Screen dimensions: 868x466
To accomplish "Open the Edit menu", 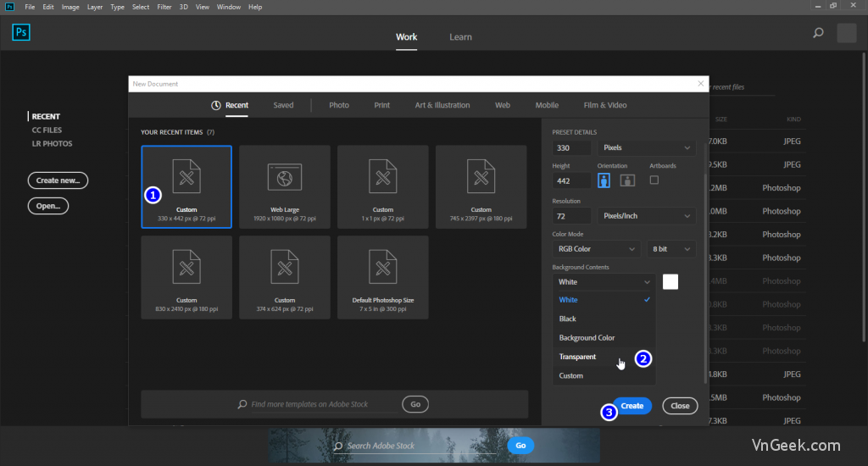I will tap(48, 7).
